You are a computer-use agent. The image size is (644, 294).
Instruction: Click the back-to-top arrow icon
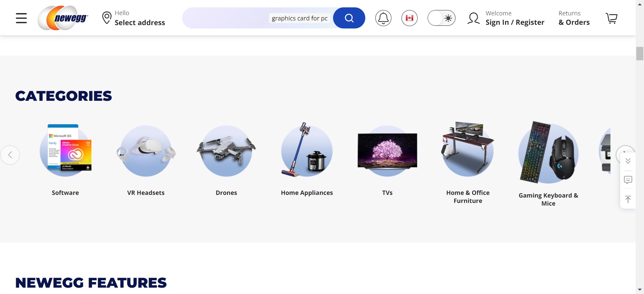628,200
